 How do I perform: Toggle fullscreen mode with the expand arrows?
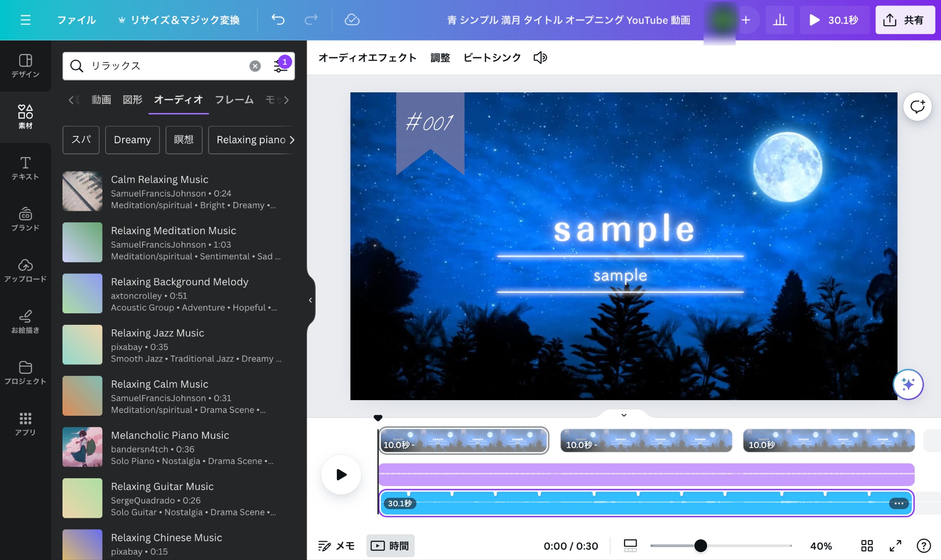click(895, 546)
